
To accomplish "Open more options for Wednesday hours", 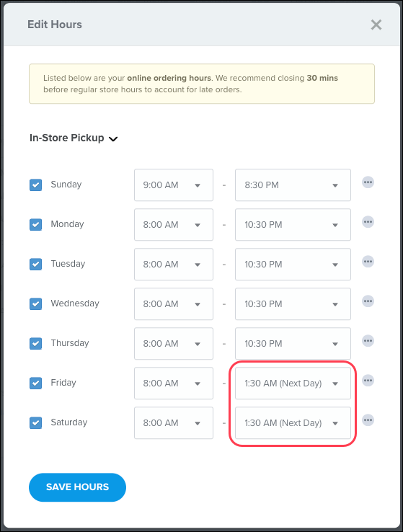I will 368,301.
